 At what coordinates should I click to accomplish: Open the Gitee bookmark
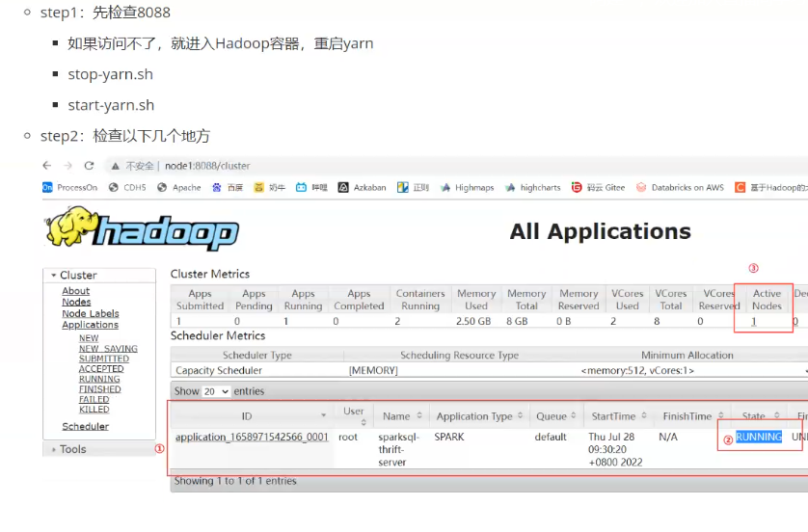coord(598,188)
